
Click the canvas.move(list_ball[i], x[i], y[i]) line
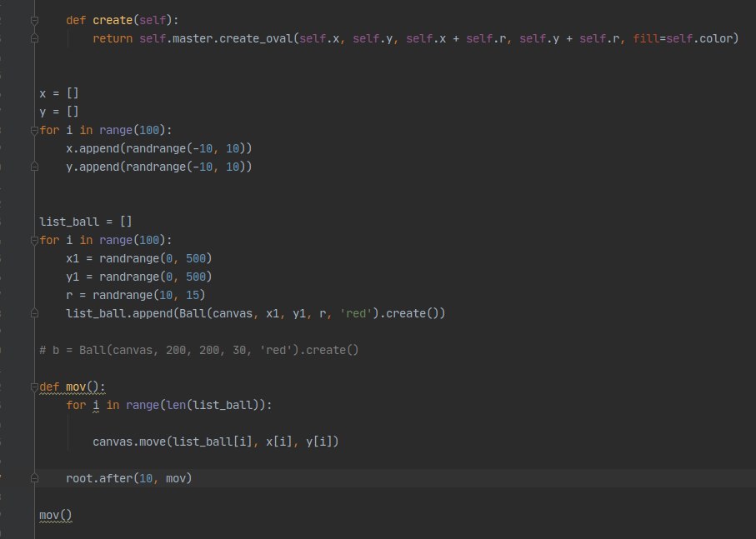coord(216,442)
